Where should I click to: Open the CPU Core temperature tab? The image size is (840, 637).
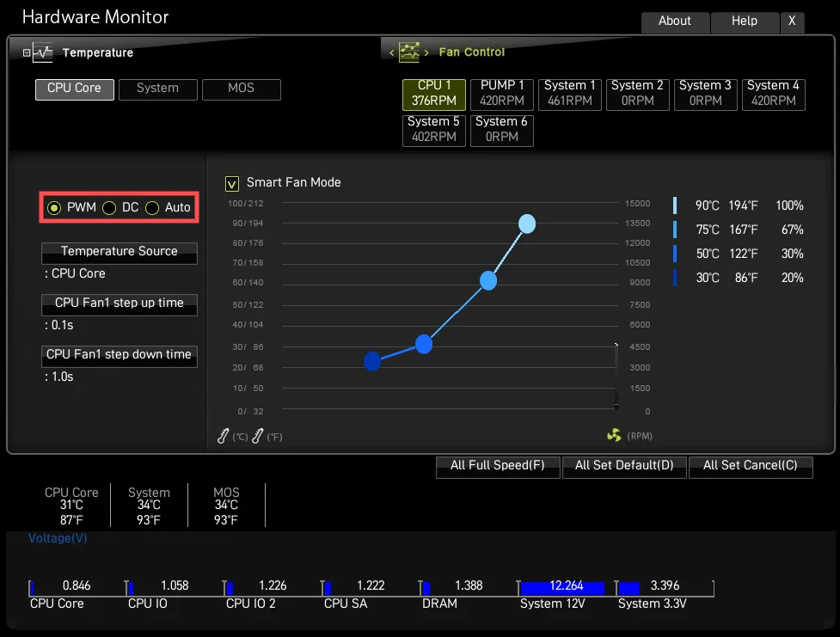pyautogui.click(x=74, y=89)
